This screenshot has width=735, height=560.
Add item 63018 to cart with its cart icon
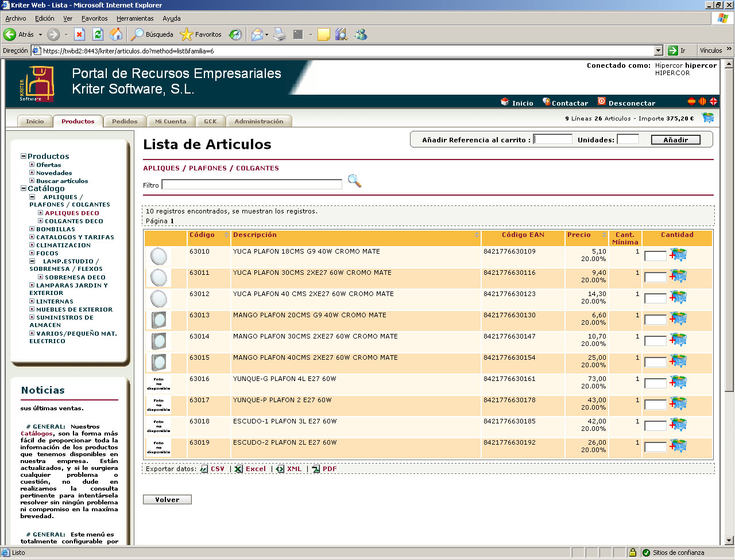[x=679, y=425]
